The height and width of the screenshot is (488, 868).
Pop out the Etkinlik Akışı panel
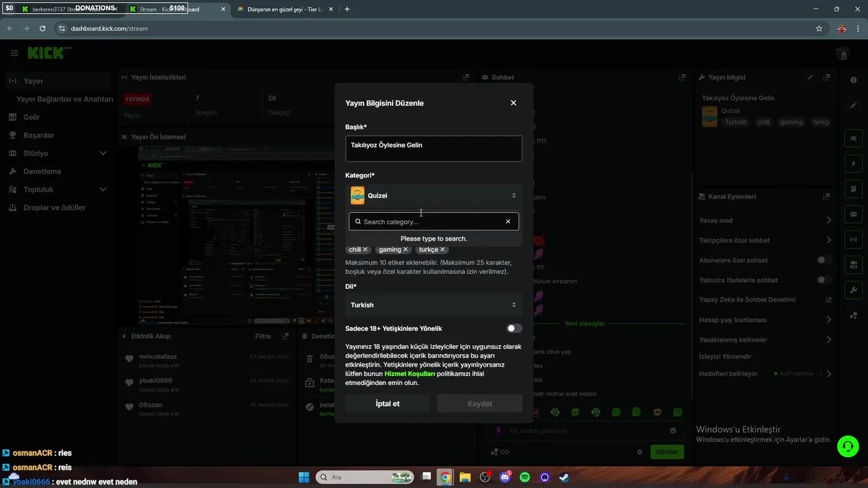click(285, 336)
